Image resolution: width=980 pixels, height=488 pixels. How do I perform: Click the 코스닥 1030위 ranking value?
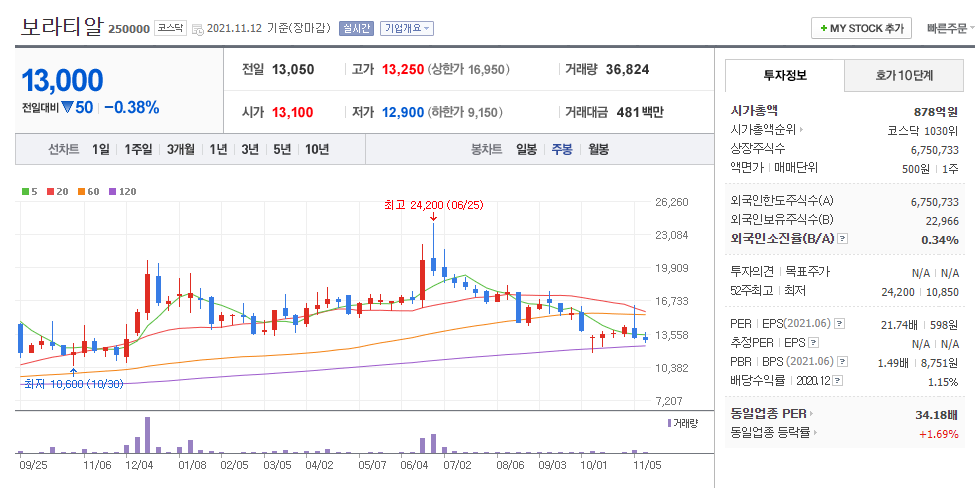[x=923, y=131]
